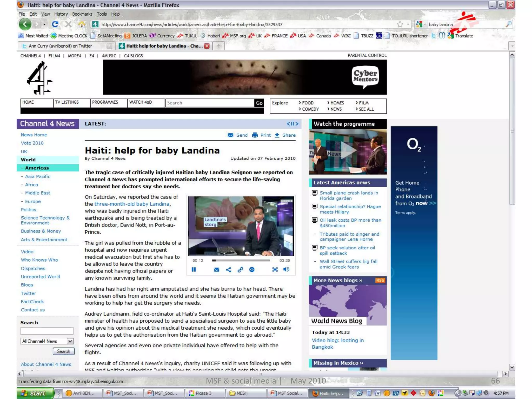
Task: Click the video player email icon
Action: click(x=217, y=270)
